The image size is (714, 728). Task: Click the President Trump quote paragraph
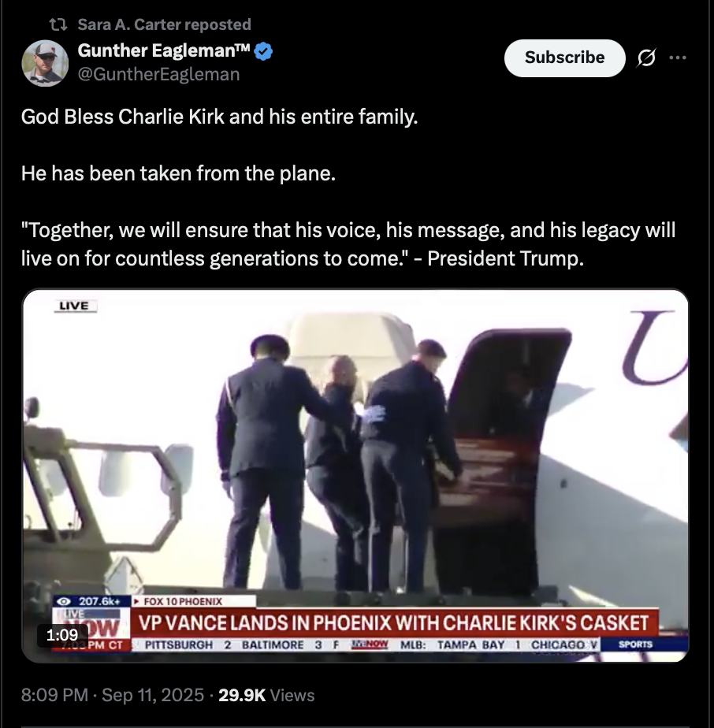(348, 244)
